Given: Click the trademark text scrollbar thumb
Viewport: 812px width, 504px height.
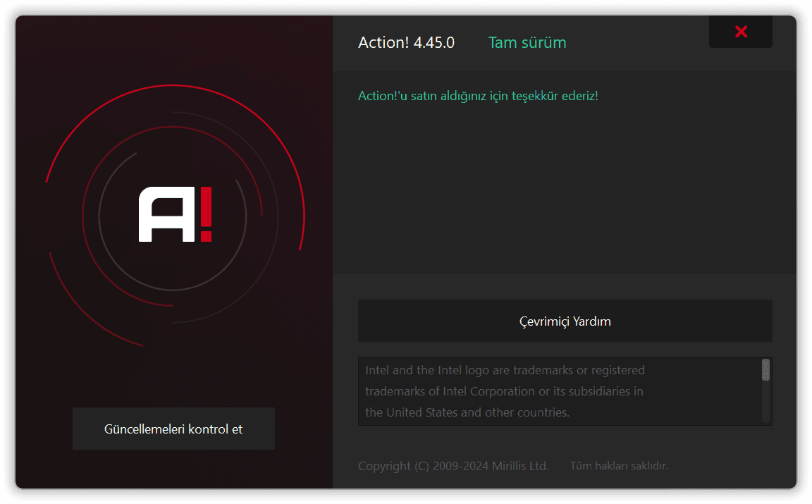Looking at the screenshot, I should 765,370.
